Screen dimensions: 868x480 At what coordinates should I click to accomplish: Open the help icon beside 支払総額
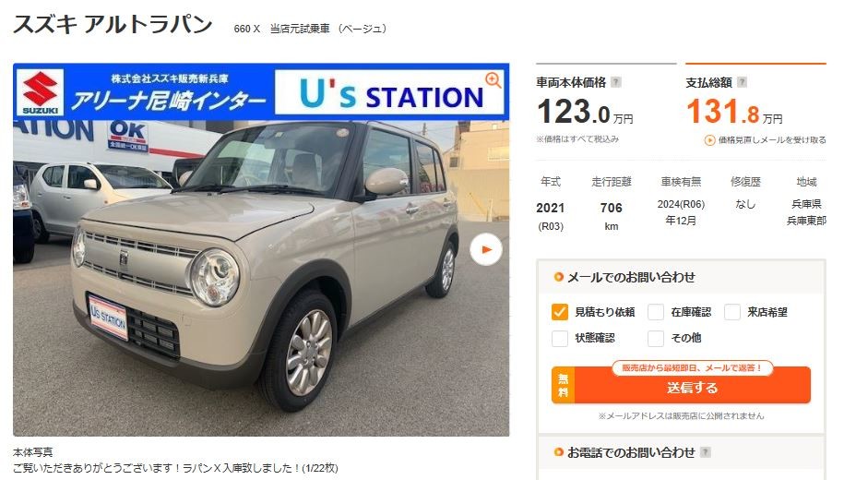click(742, 82)
